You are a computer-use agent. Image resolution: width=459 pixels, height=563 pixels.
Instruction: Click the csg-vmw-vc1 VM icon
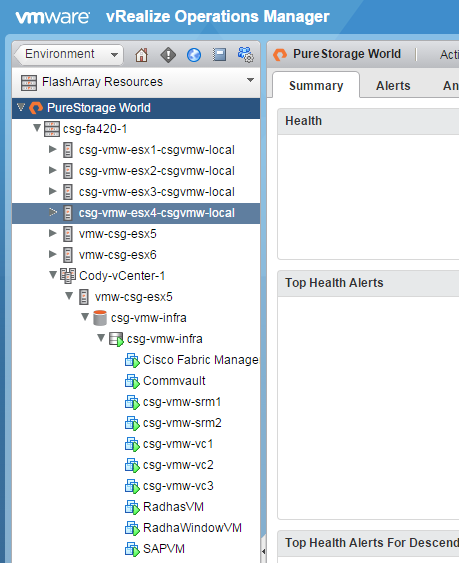[132, 444]
